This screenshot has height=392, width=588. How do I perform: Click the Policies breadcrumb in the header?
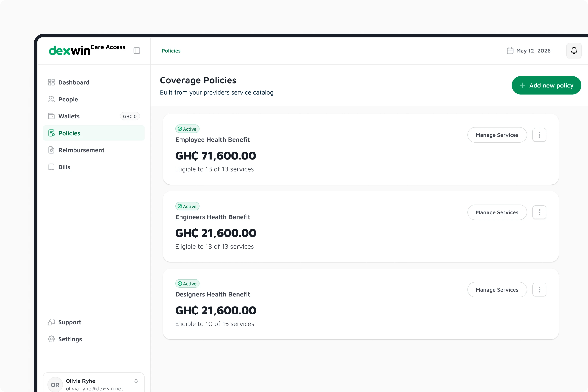tap(171, 51)
